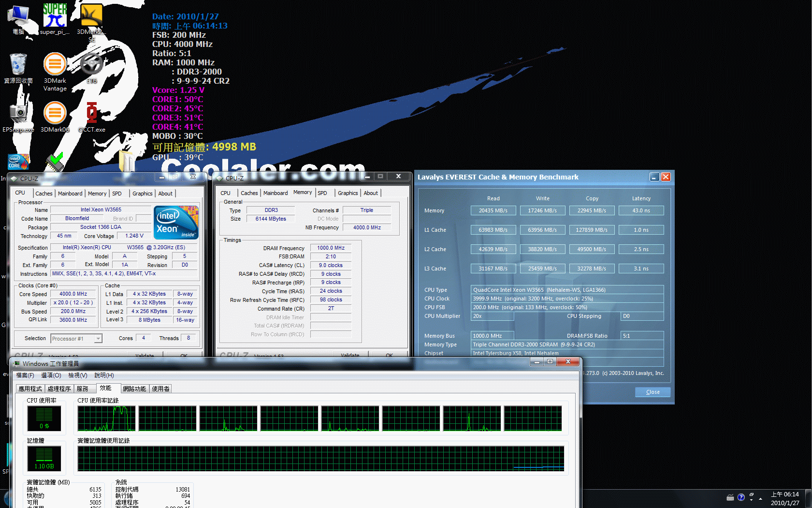Open the folder icon on the desktop
Viewport: 812px width, 508px height.
(127, 161)
